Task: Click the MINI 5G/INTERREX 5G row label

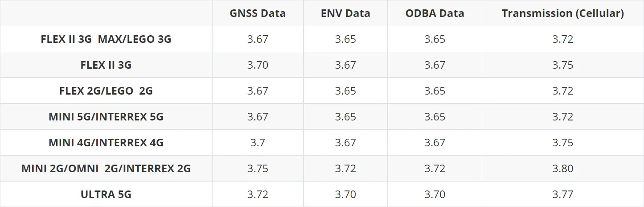Action: (x=106, y=117)
